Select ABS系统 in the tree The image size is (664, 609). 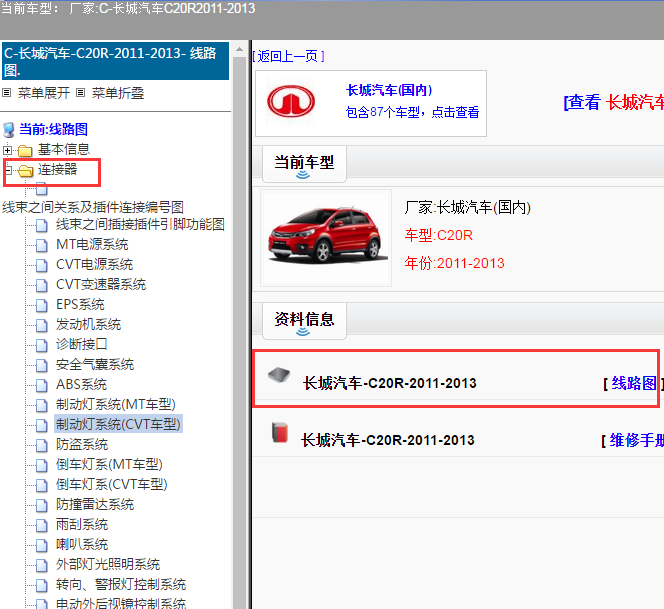coord(81,385)
